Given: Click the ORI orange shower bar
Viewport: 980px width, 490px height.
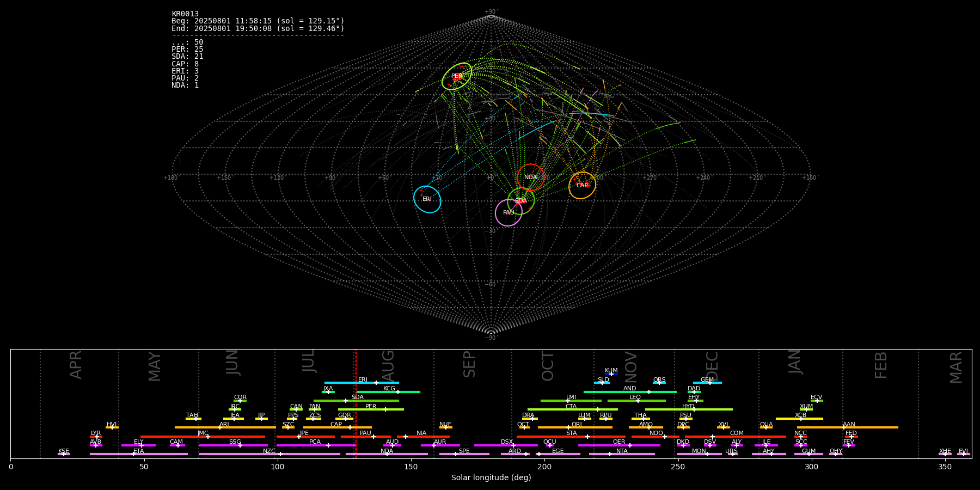Looking at the screenshot, I should (x=575, y=427).
